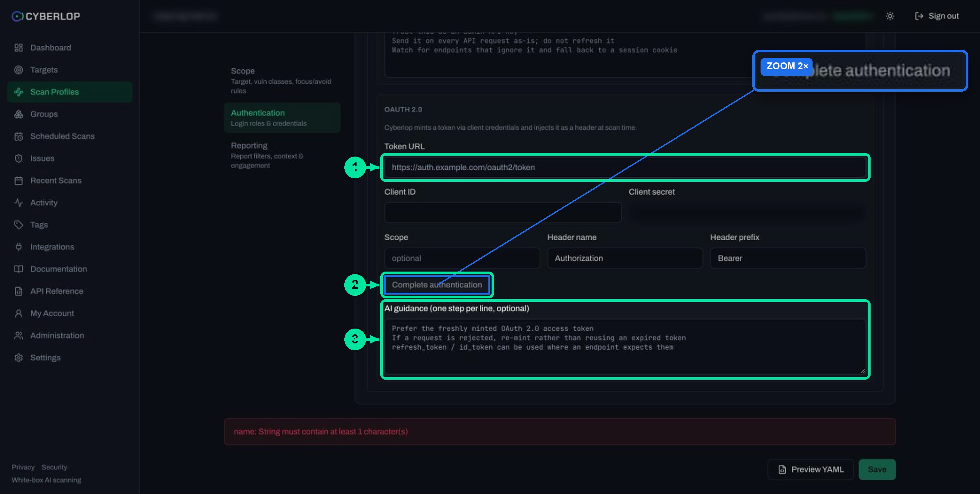
Task: Click into the Client secret field
Action: (x=747, y=213)
